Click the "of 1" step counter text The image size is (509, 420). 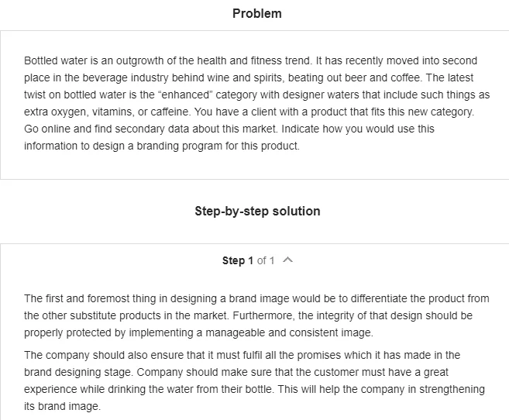(266, 260)
